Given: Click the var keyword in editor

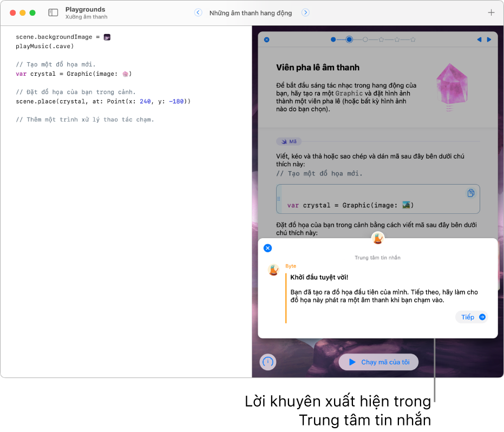Looking at the screenshot, I should [x=21, y=74].
